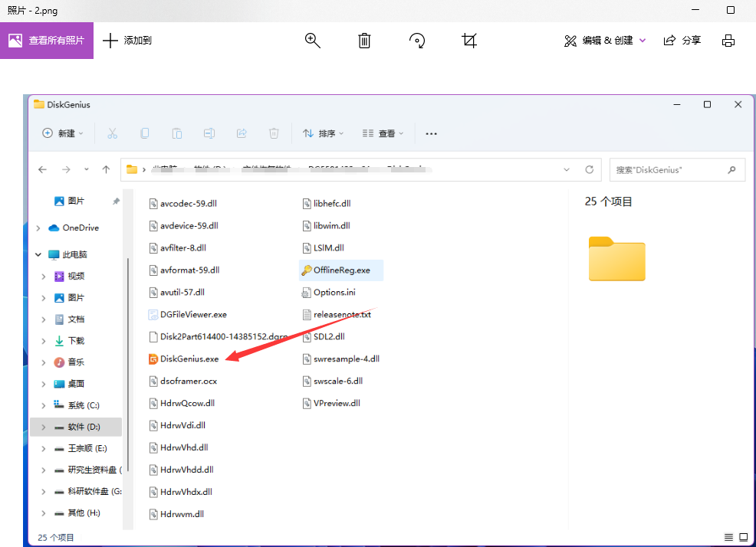
Task: Expand the 科研软件盘 (G:) drive node
Action: point(44,492)
